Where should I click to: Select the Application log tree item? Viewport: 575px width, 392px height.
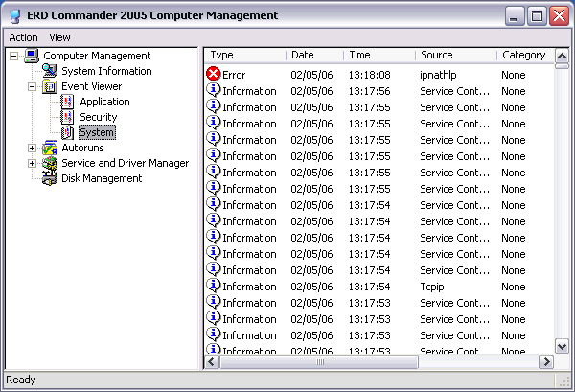[104, 102]
